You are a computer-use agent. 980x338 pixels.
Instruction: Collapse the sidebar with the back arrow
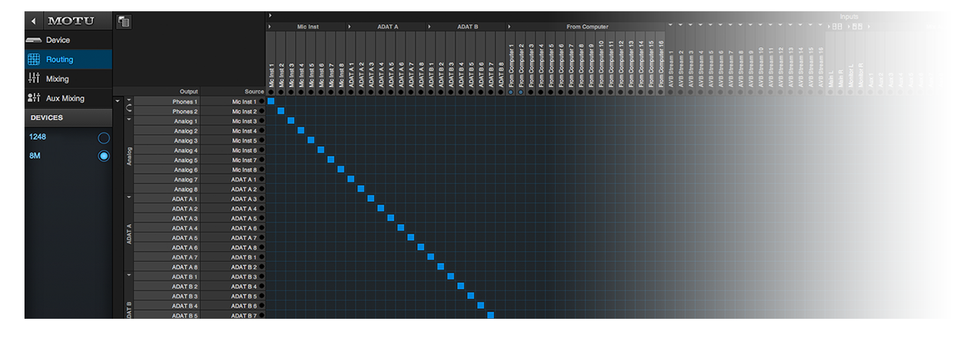[34, 21]
